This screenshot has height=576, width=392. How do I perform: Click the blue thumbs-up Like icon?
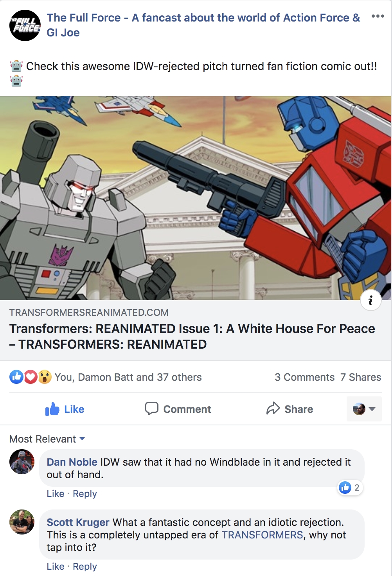click(x=52, y=409)
